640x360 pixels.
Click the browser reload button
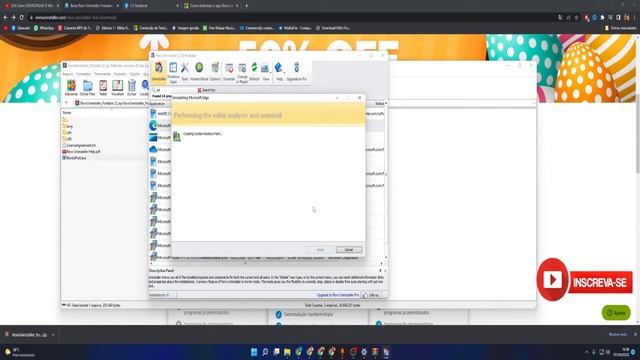[21, 18]
